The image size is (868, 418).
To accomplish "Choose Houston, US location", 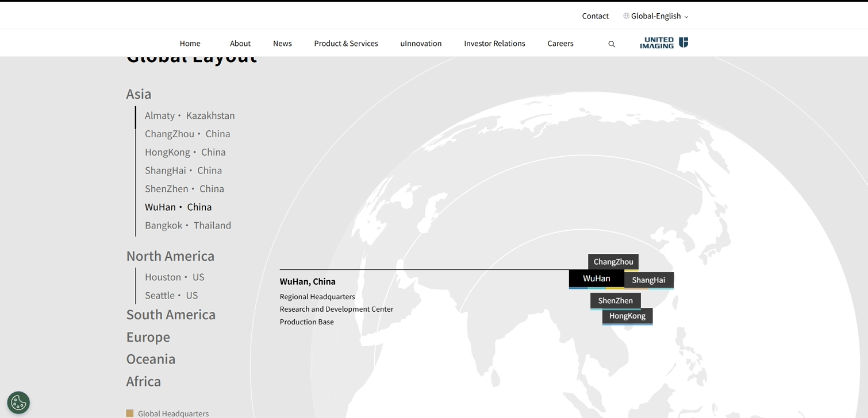I will (x=174, y=277).
